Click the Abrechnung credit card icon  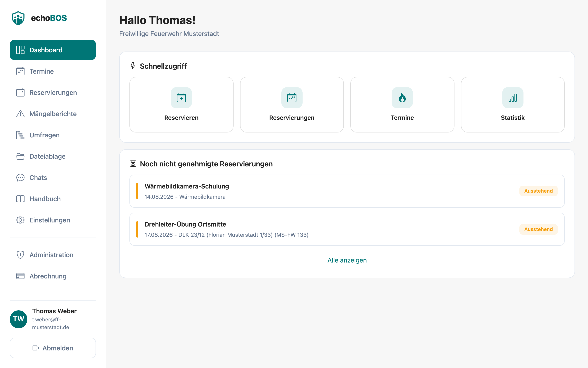[x=20, y=276]
